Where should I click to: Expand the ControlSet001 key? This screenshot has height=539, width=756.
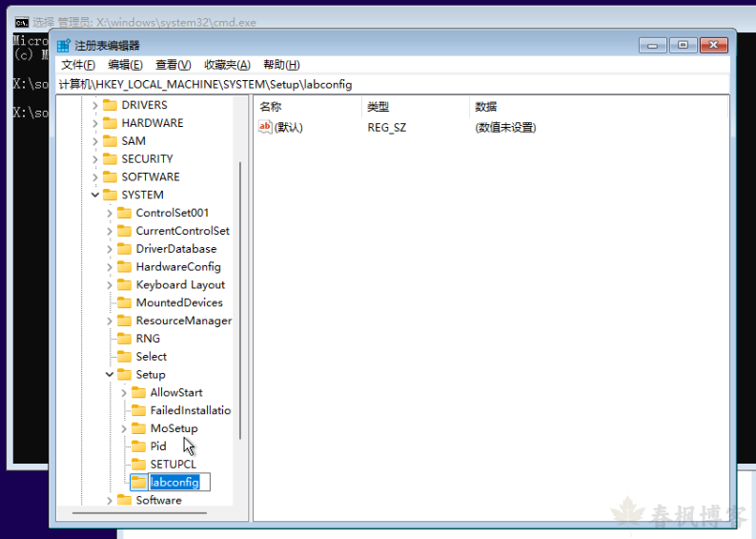tap(110, 213)
